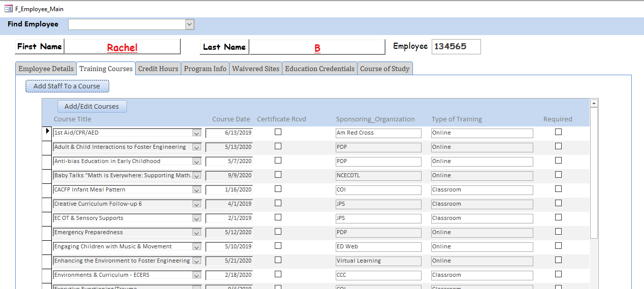
Task: Go to the Program Info tab
Action: pyautogui.click(x=205, y=69)
